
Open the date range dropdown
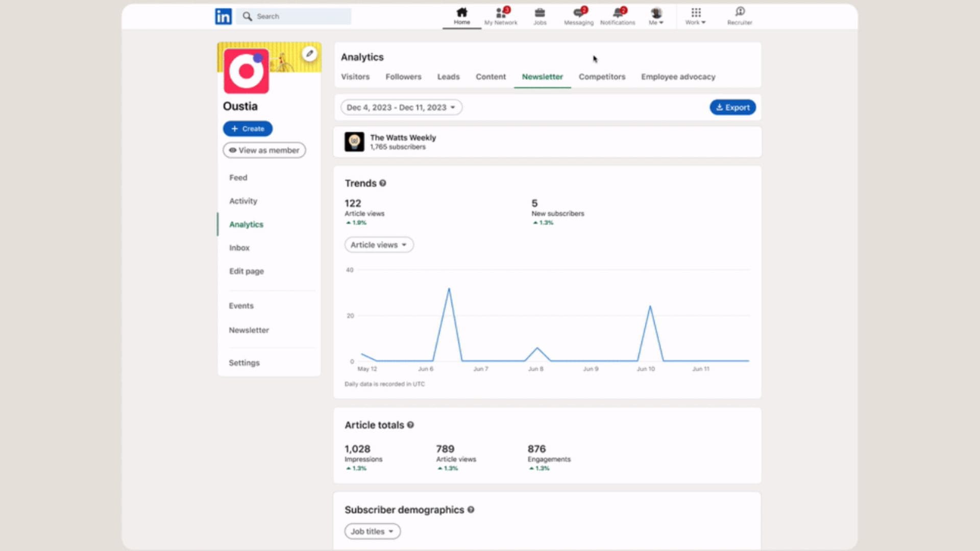tap(401, 108)
